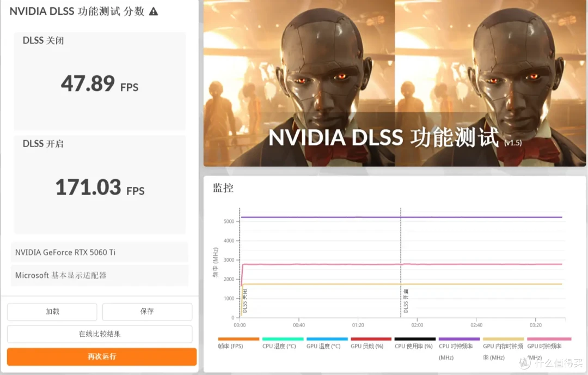
Task: Run the test again with 再次运行
Action: click(102, 356)
